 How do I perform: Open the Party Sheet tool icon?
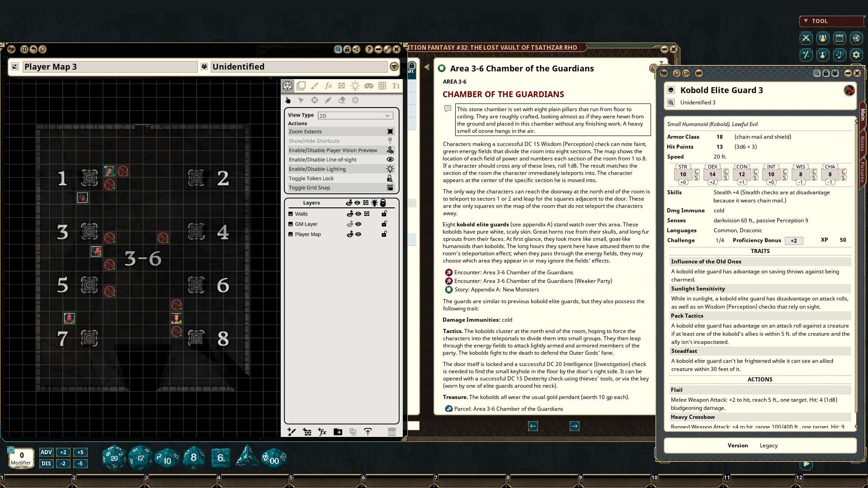click(823, 38)
